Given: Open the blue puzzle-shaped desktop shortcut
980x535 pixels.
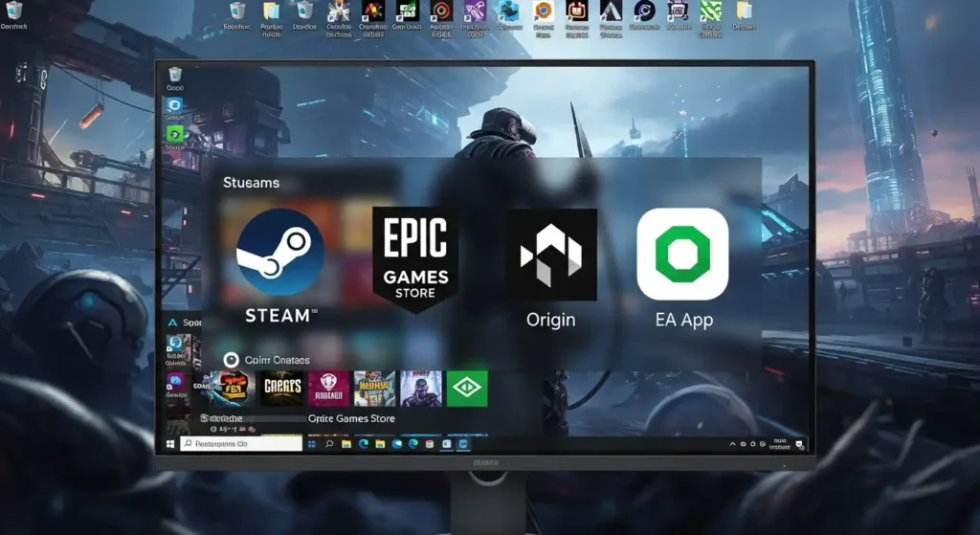Looking at the screenshot, I should click(509, 11).
